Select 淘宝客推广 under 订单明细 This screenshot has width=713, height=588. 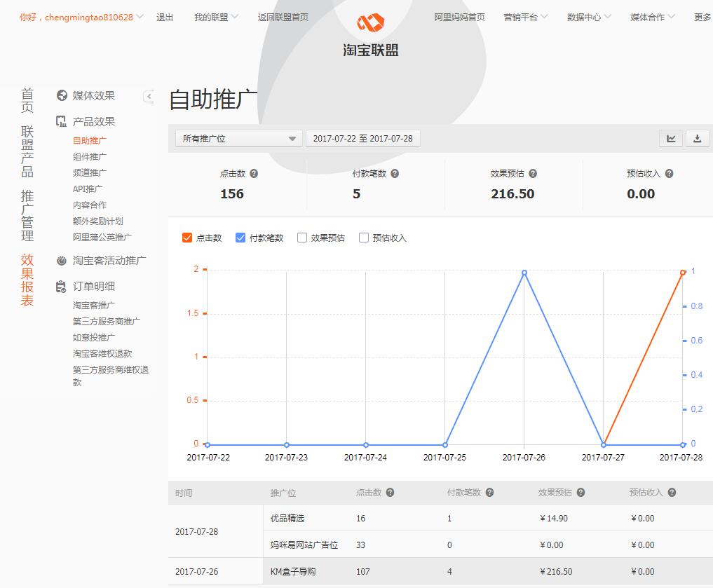coord(94,305)
